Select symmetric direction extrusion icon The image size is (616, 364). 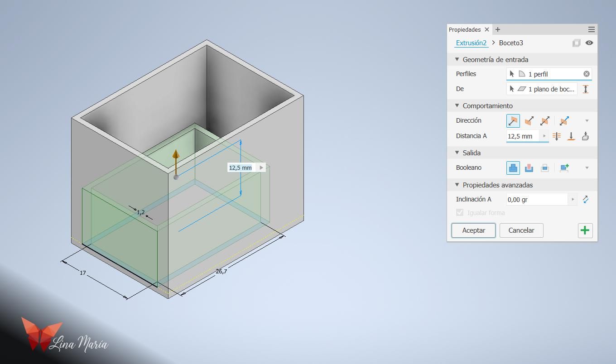click(x=545, y=121)
